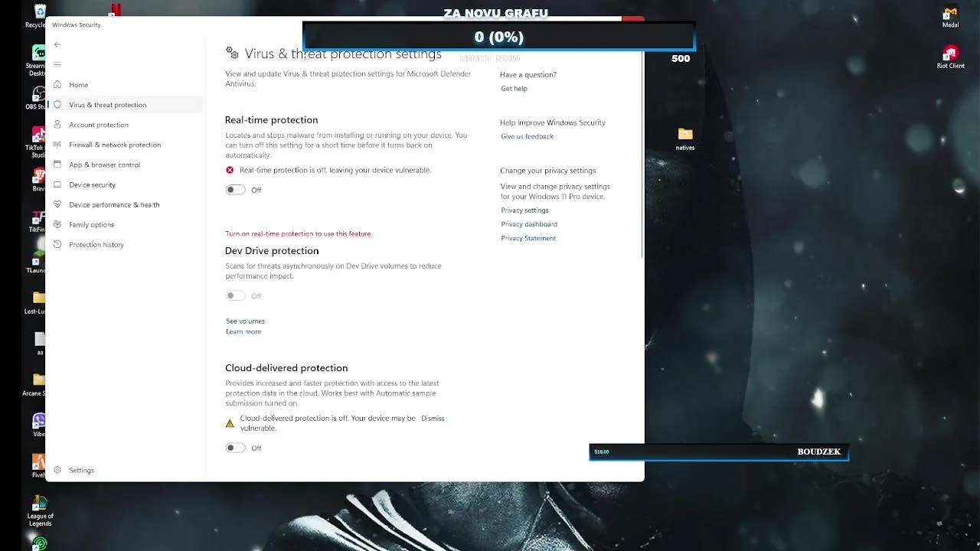Dismiss the Cloud-delivered protection warning
Screen dimensions: 980x551
click(433, 418)
